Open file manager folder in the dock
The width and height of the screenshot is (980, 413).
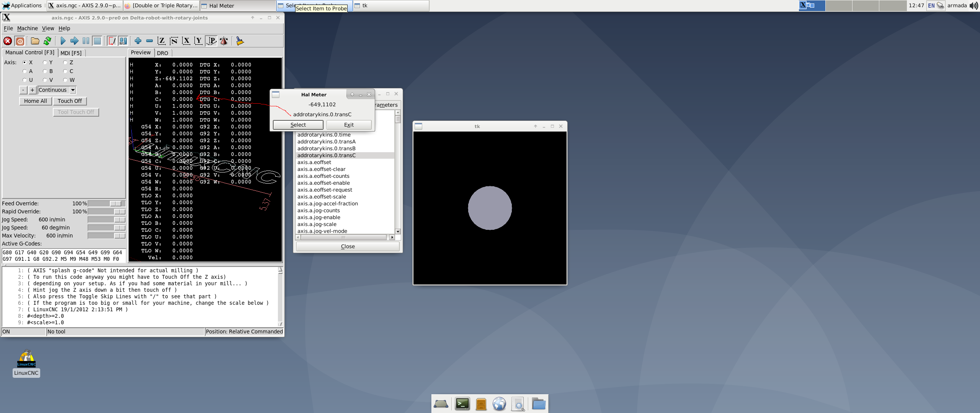pyautogui.click(x=539, y=404)
